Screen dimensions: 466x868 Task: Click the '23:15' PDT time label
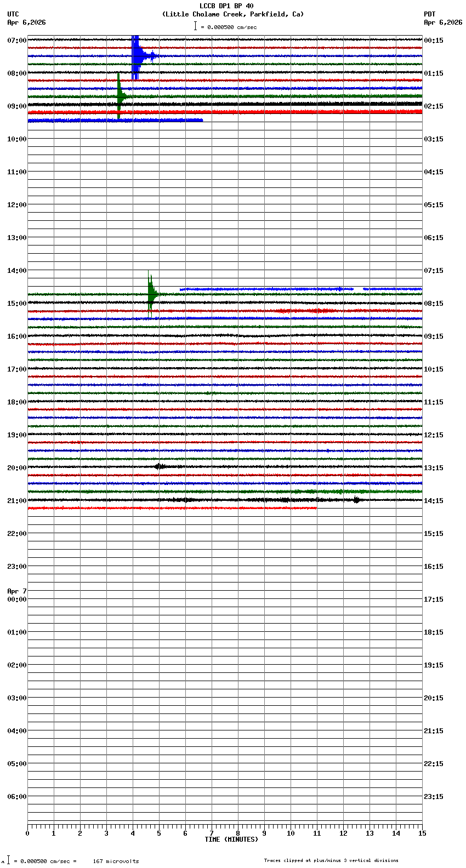(x=434, y=797)
